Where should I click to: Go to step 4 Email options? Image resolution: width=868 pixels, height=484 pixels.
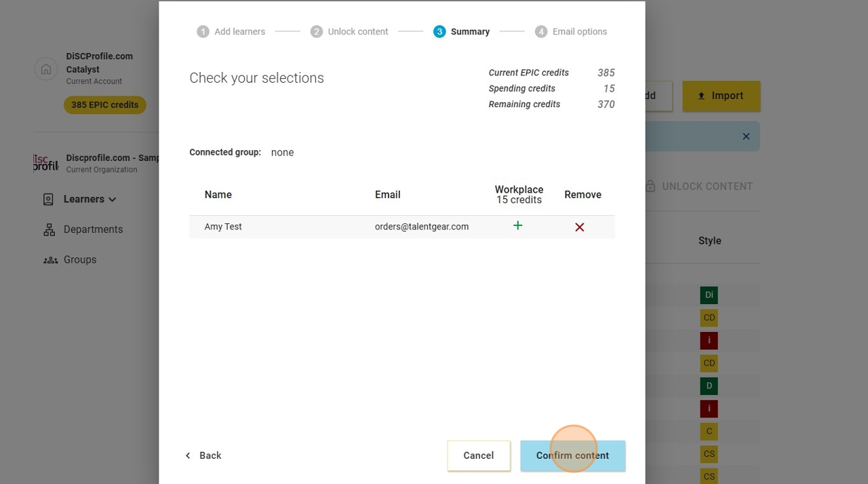pyautogui.click(x=571, y=31)
